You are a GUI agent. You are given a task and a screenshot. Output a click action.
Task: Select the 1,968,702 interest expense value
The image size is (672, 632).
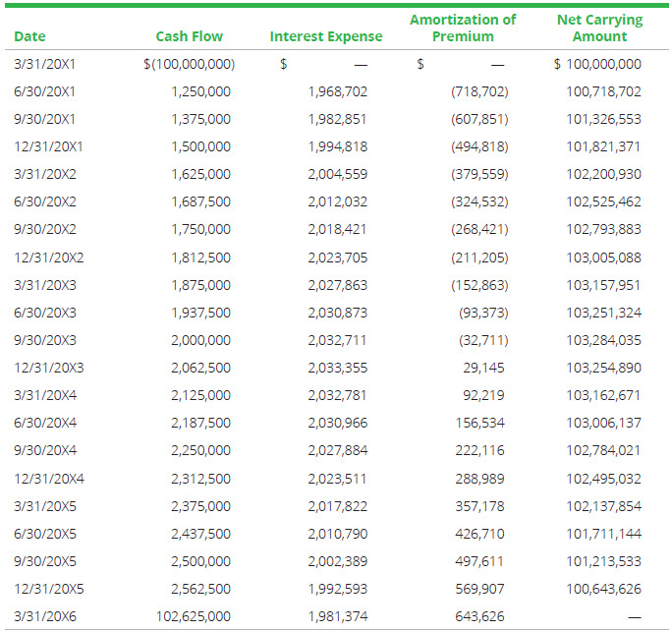point(337,92)
